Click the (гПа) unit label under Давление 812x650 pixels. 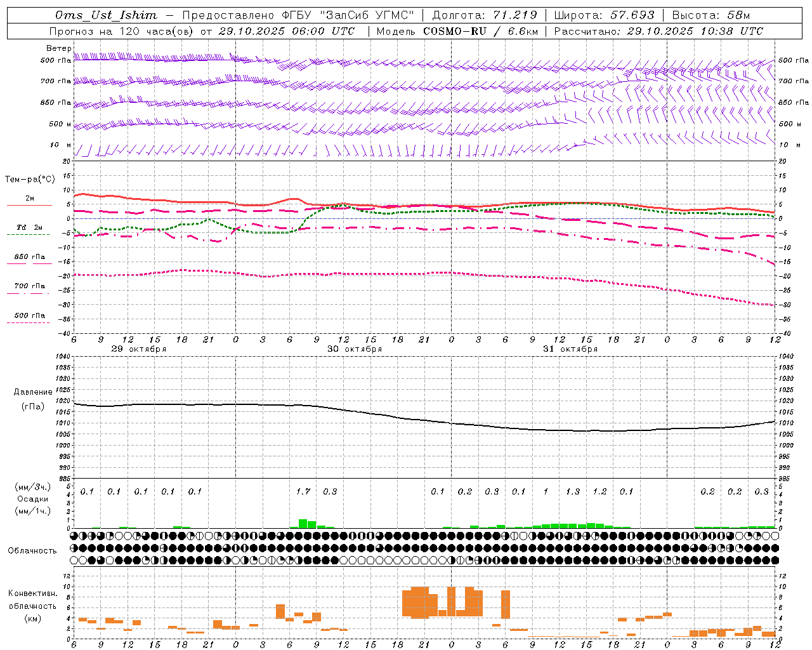[x=33, y=407]
